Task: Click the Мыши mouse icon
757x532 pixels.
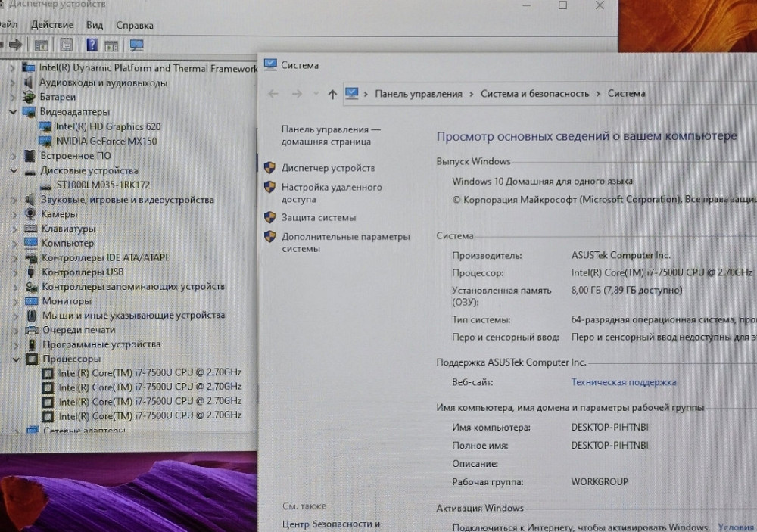Action: [x=31, y=316]
